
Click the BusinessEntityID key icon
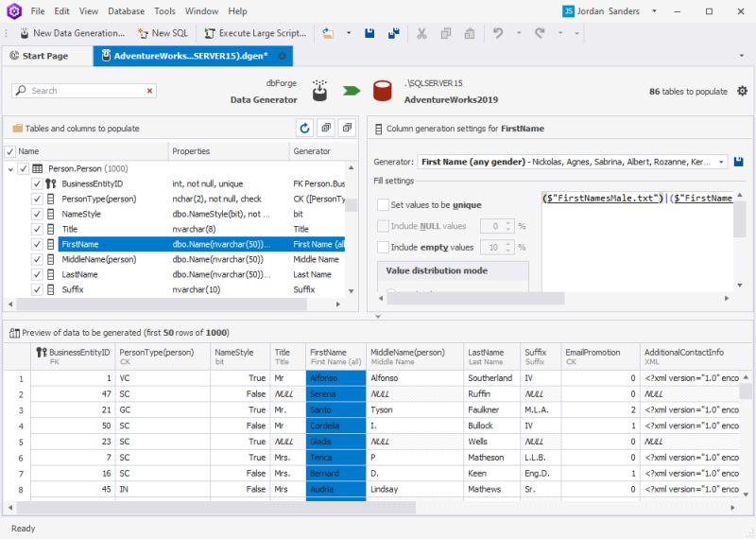tap(51, 183)
